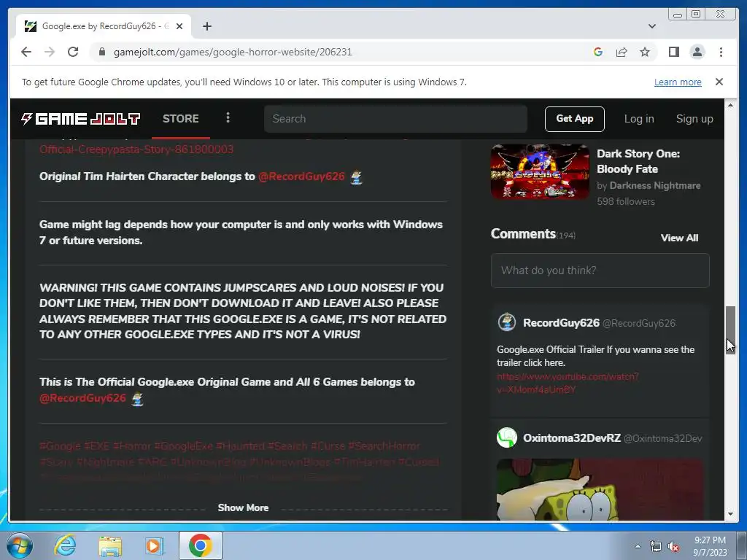
Task: Click the What do you think comment box
Action: pyautogui.click(x=600, y=271)
